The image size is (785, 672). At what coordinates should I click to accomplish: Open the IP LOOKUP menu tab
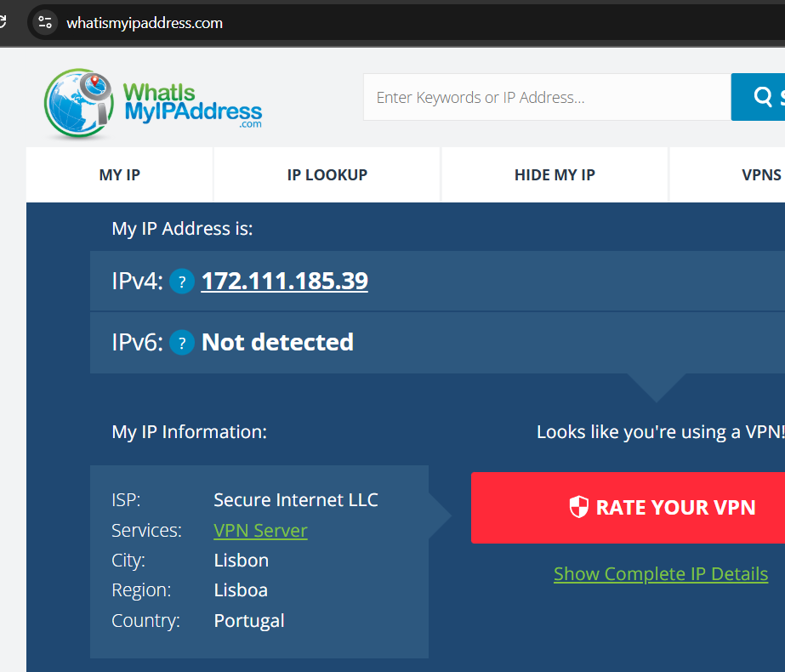tap(327, 174)
